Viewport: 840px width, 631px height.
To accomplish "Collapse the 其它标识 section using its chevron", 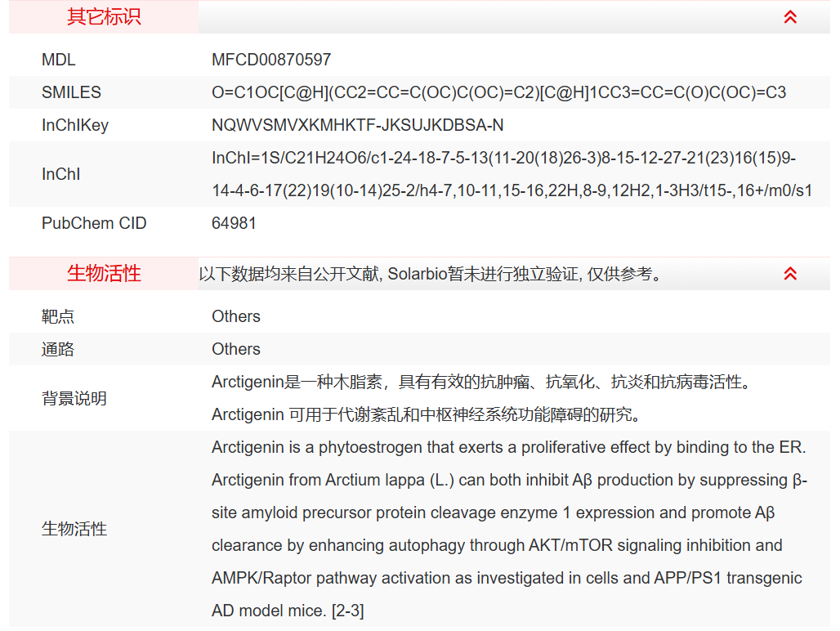I will point(789,17).
